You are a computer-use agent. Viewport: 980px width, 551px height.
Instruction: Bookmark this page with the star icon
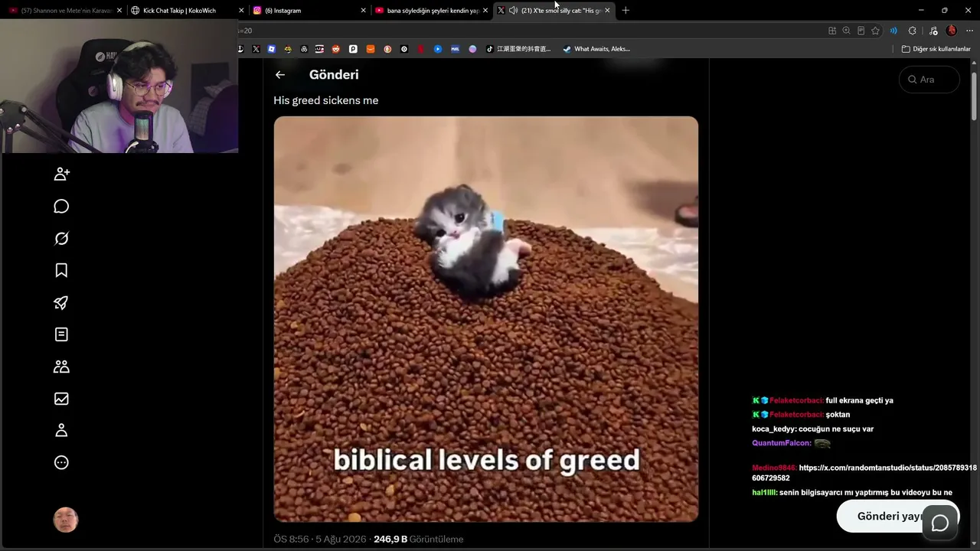[x=875, y=31]
